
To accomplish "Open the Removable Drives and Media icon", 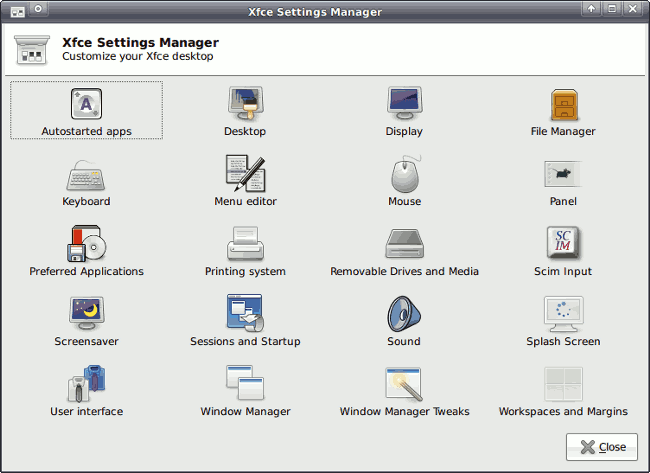I will (x=404, y=244).
